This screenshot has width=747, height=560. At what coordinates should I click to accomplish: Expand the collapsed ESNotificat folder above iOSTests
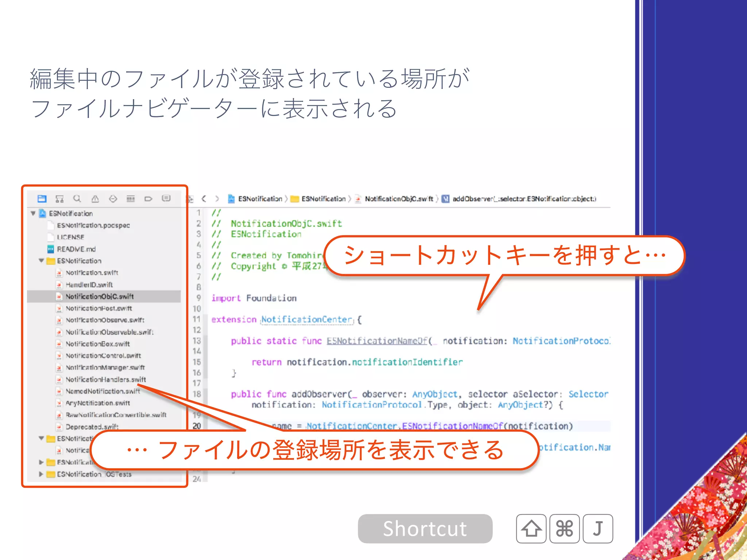[41, 462]
